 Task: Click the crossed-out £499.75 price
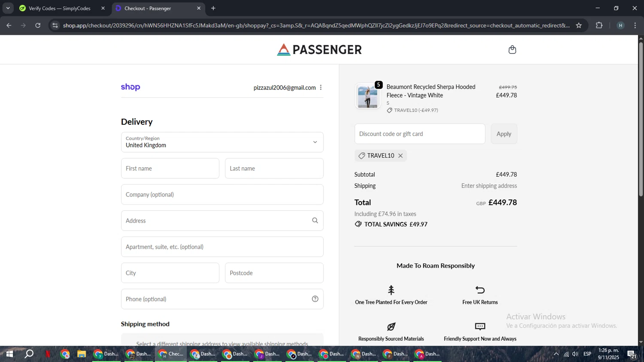(x=508, y=87)
